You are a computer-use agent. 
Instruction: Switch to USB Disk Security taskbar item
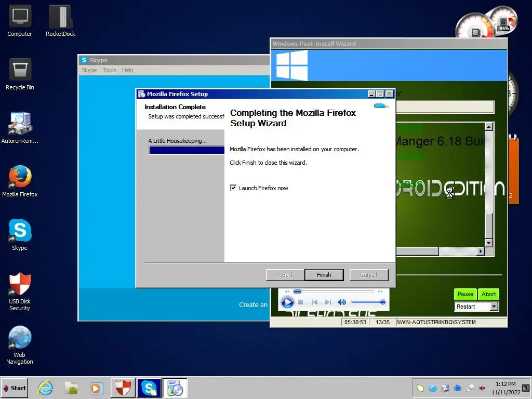tap(123, 388)
